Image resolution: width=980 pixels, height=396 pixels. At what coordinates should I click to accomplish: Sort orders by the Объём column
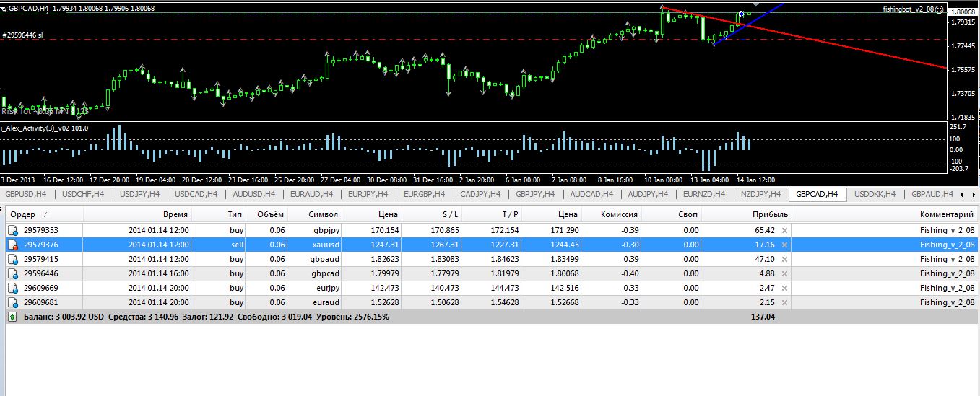(x=268, y=214)
